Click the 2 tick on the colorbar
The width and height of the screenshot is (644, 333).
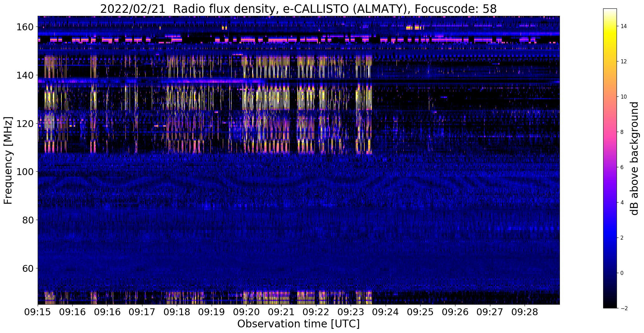click(622, 238)
